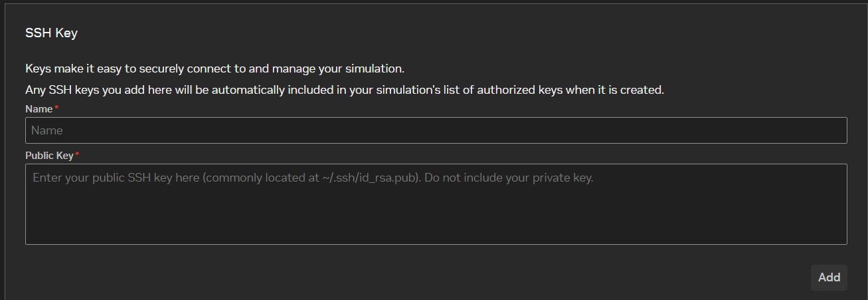The height and width of the screenshot is (300, 868).
Task: Click the "Enter your public SSH key" placeholder
Action: click(116, 178)
